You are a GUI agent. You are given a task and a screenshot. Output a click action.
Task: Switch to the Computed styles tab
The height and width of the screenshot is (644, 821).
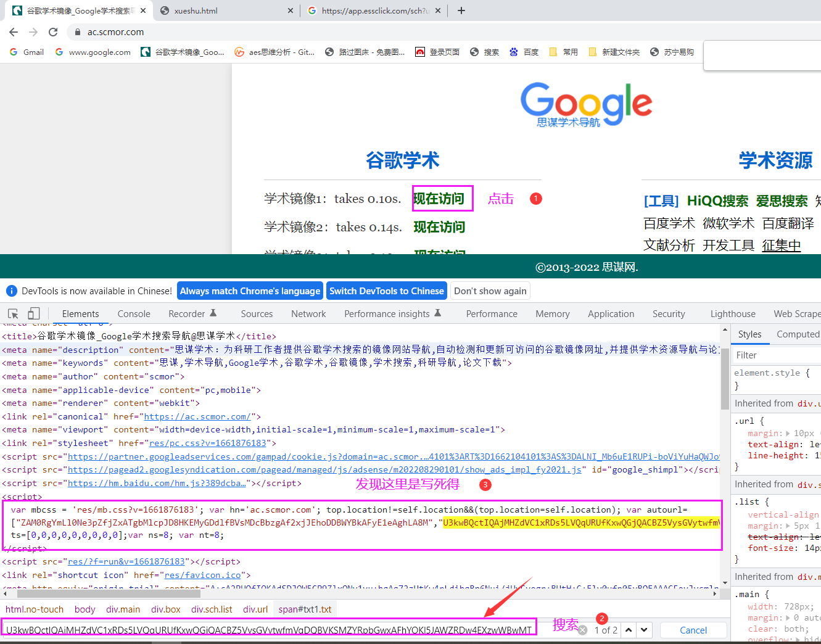(x=798, y=334)
